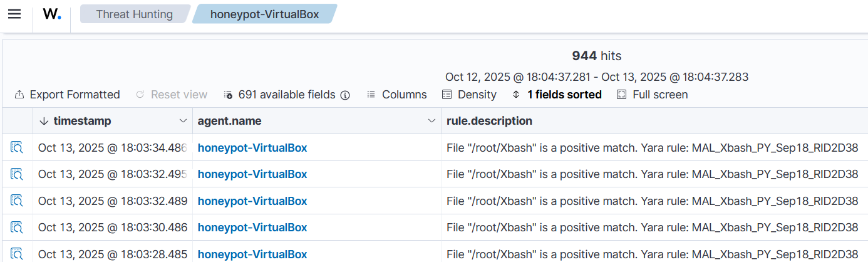Image resolution: width=868 pixels, height=262 pixels.
Task: Select timestamp Oct 13, 2025 @ 18:03:32.495
Action: tap(113, 174)
